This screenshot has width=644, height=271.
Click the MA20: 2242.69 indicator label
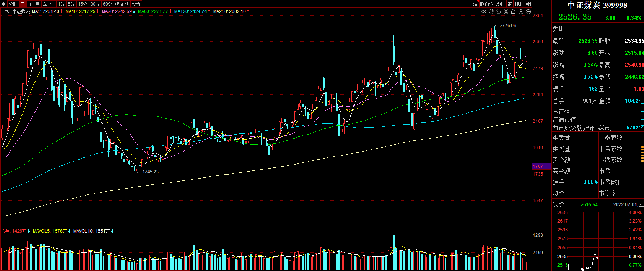point(117,11)
